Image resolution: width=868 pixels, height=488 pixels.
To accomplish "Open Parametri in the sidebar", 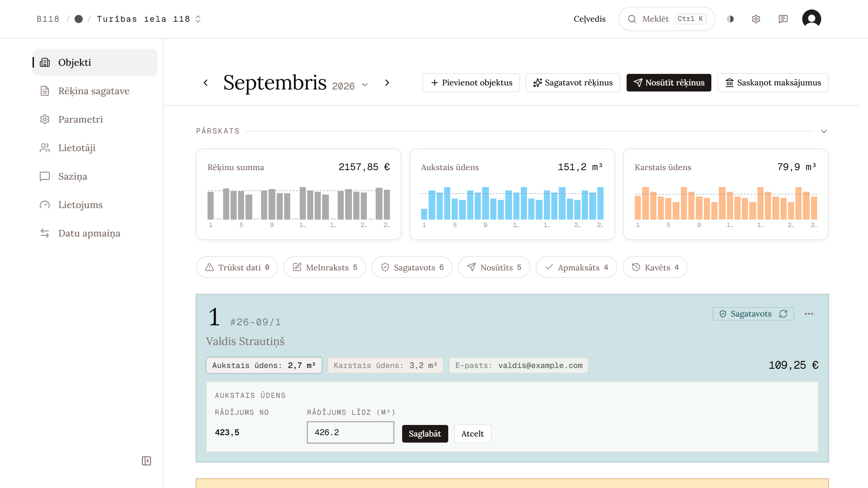I will pos(95,119).
